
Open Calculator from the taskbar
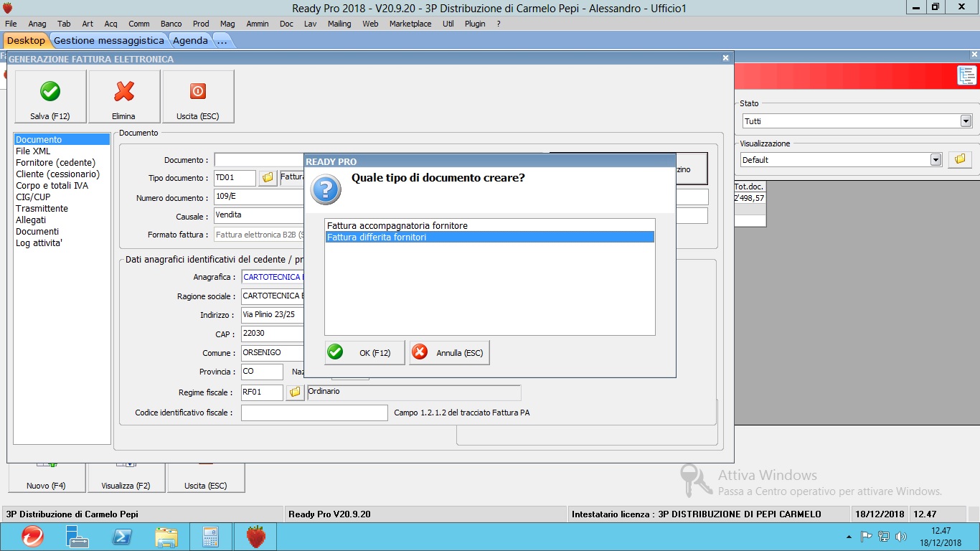point(211,536)
